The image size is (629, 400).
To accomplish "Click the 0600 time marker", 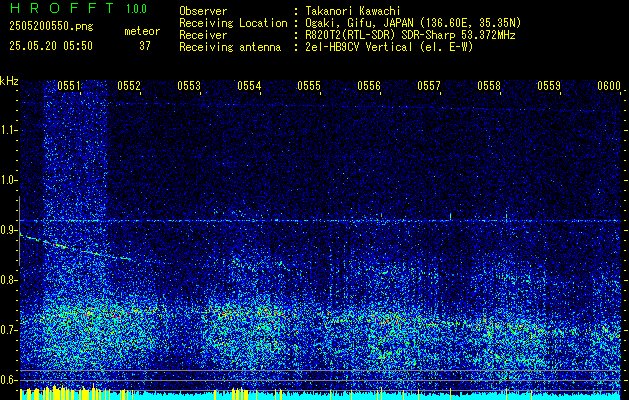I will pos(609,85).
